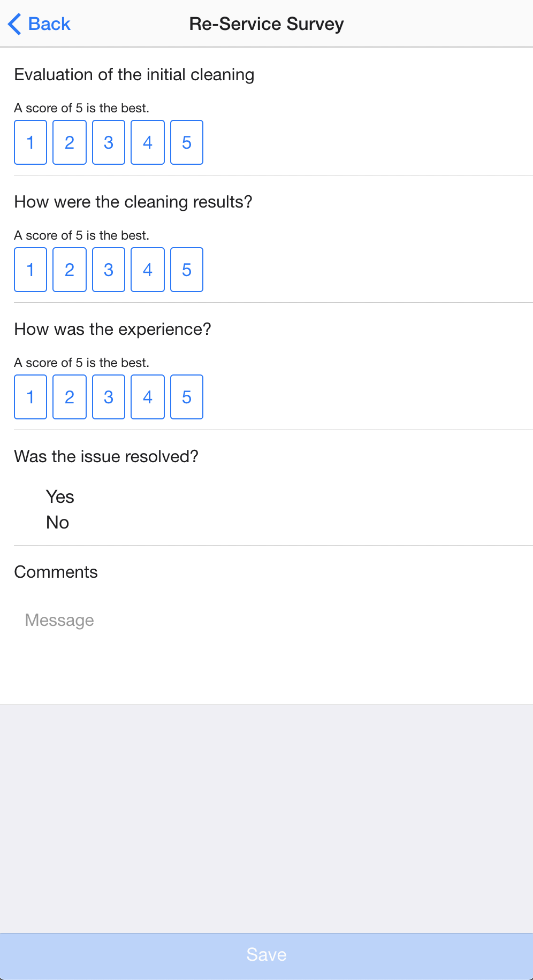Give initial cleaning evaluation score 5
This screenshot has height=980, width=533.
pos(187,142)
